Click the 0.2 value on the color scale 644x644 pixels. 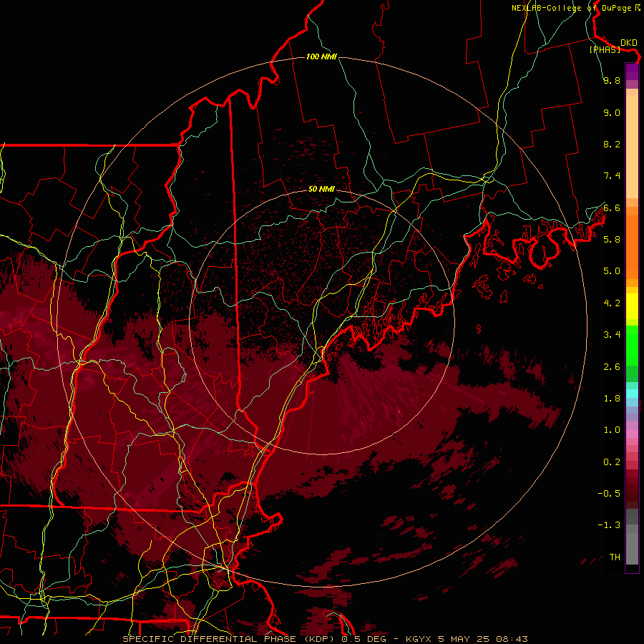(x=612, y=462)
